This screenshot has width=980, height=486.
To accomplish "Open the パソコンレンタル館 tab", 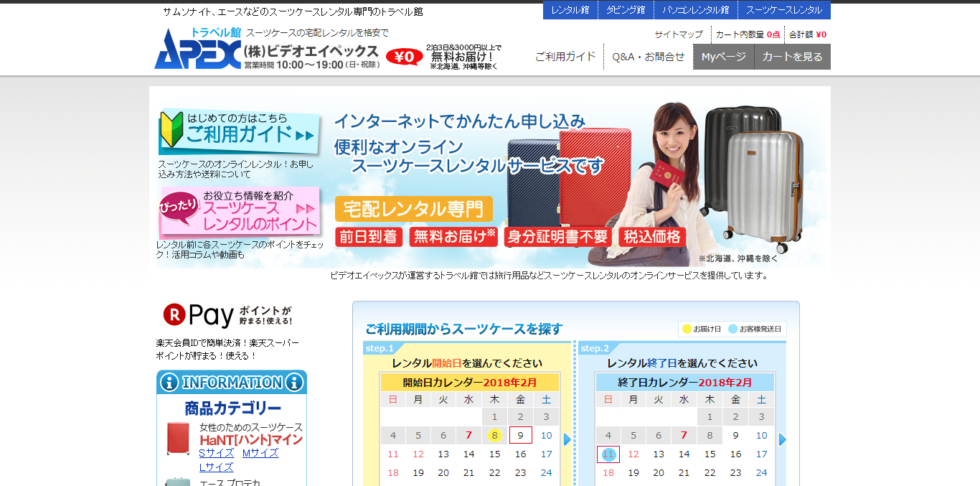I will [695, 10].
